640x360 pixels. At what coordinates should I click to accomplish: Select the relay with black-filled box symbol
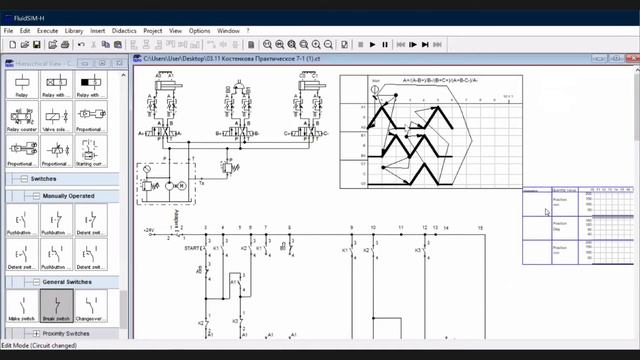tap(91, 85)
